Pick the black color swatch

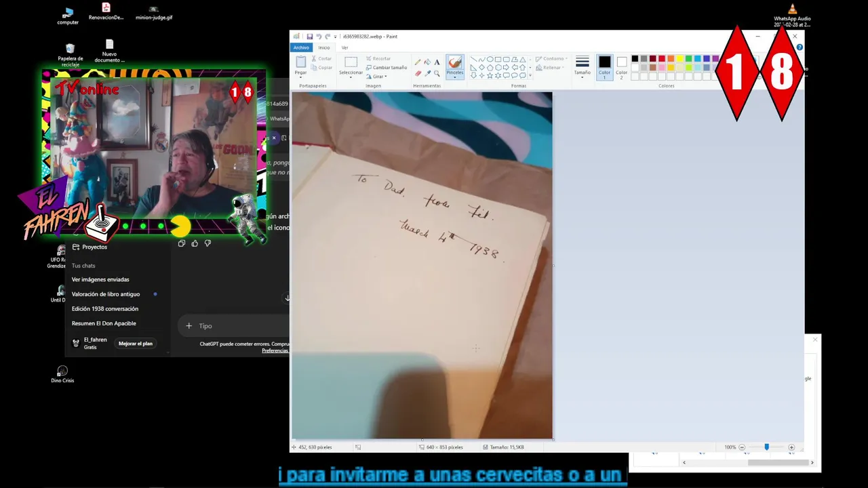coord(635,59)
